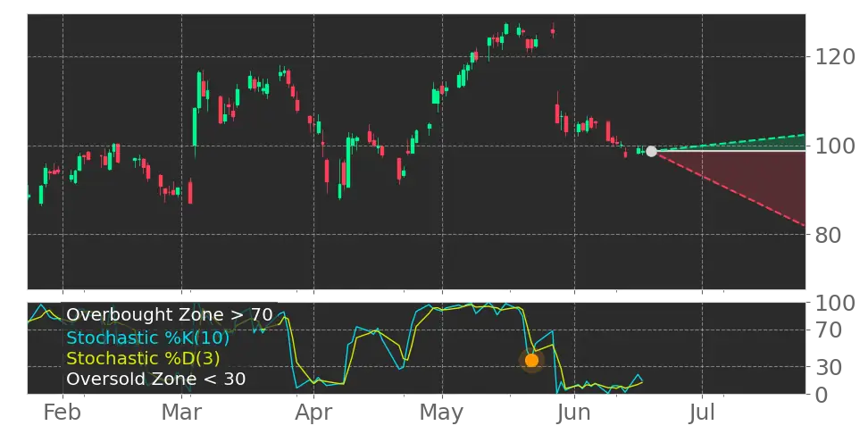Select the Stochastic %K(10) legend label
868x434 pixels.
point(147,338)
